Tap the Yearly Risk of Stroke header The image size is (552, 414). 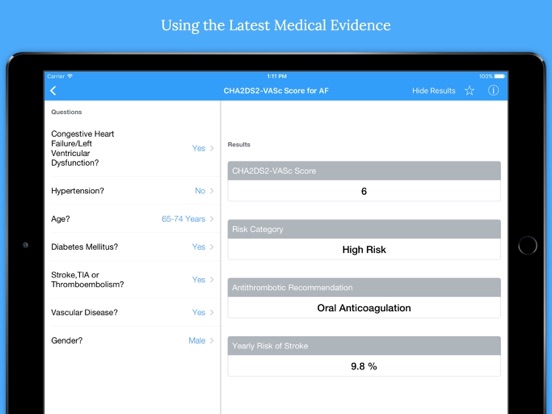click(x=364, y=346)
